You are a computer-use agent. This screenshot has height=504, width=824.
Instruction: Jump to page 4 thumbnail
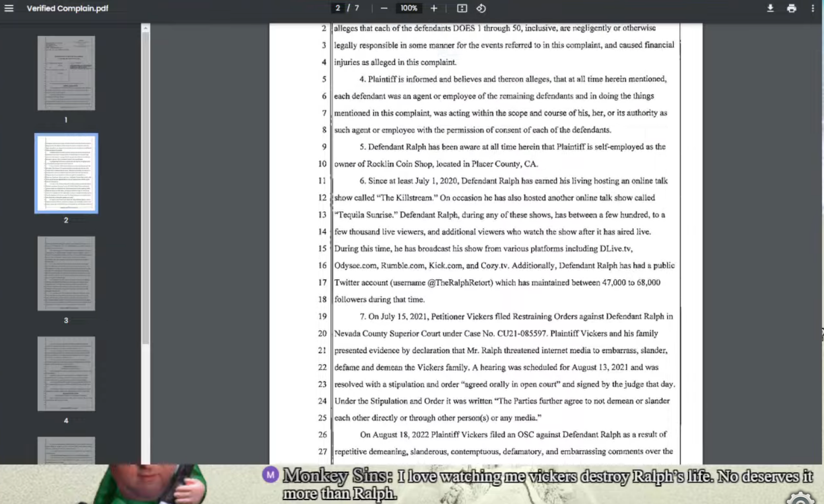(66, 373)
